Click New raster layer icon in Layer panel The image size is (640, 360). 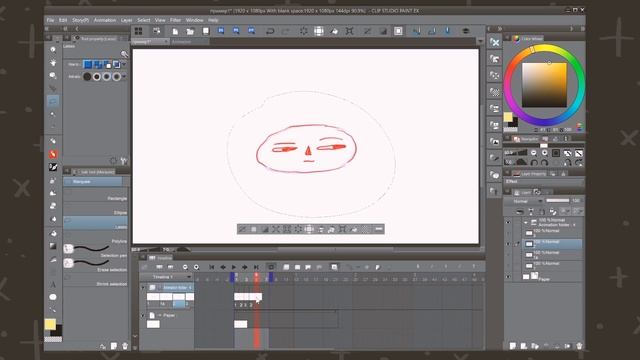pos(513,346)
